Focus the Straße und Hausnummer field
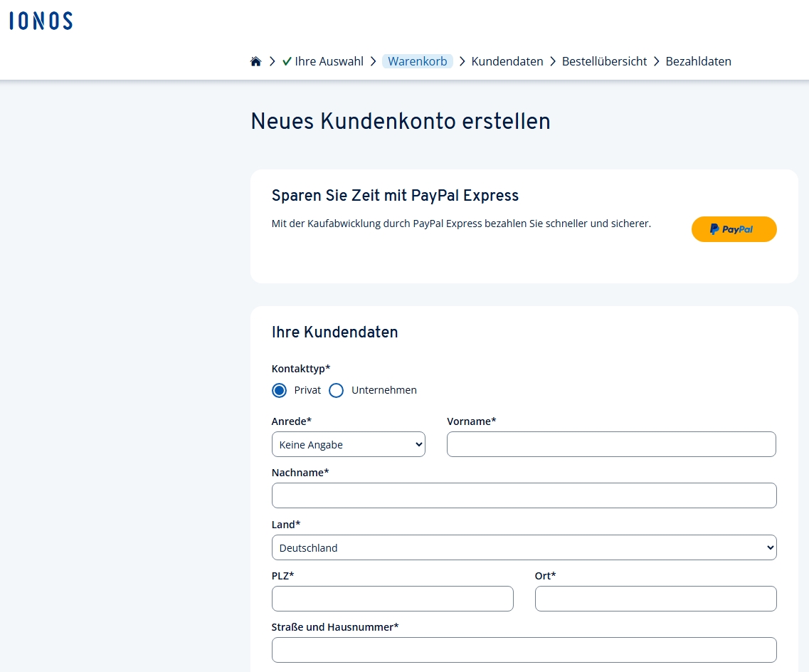Screen dimensions: 809x672 [524, 650]
